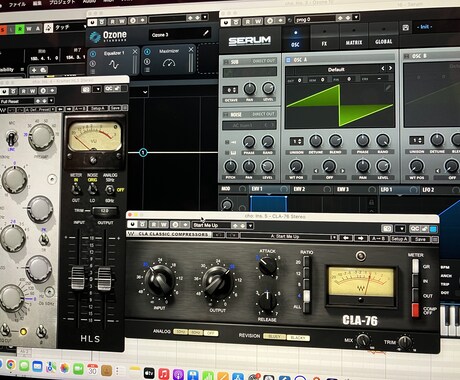Viewport: 460px width, 380px height.
Task: Select next OSC A wavetable arrow
Action: (390, 68)
